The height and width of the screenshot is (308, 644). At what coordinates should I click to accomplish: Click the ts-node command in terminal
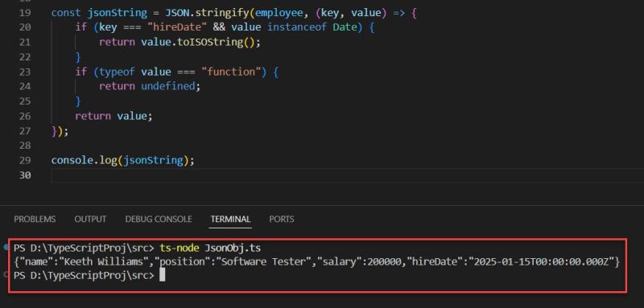[x=180, y=248]
